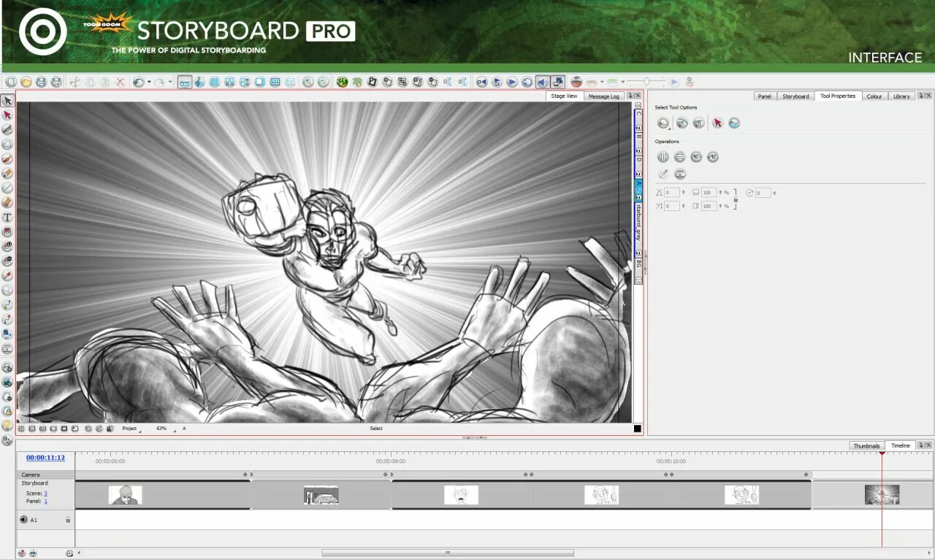Image resolution: width=935 pixels, height=560 pixels.
Task: Open the Undo dropdown arrow
Action: point(149,83)
